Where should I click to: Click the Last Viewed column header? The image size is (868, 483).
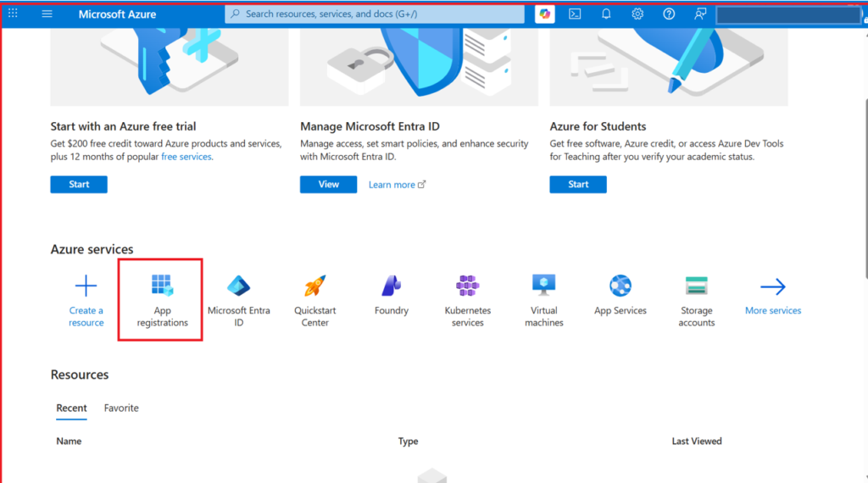(x=697, y=441)
